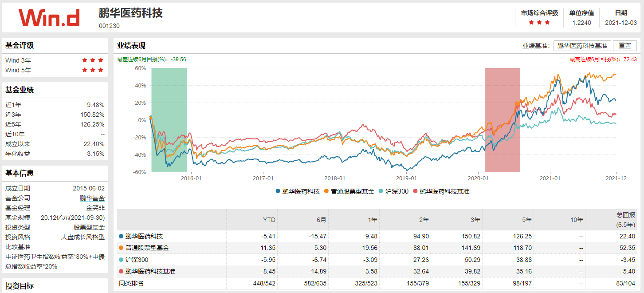
Task: Click the 基本信息 section header
Action: (x=20, y=173)
